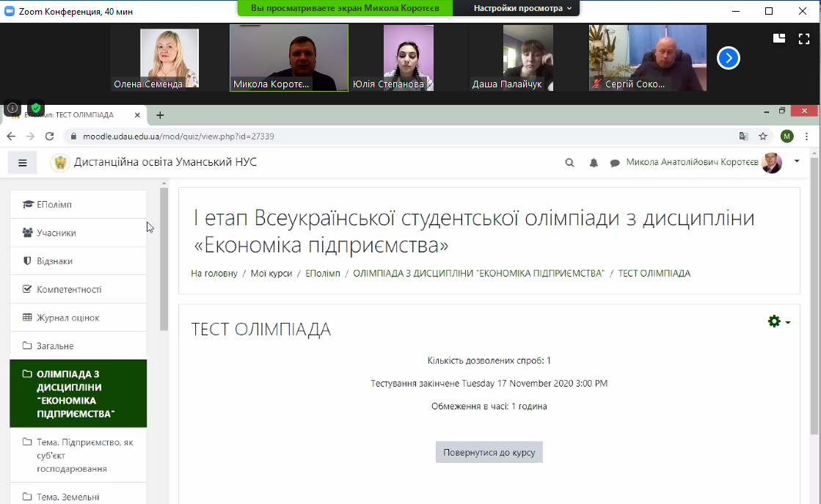Click the screen-sharing green banner
Screen dimensions: 821x504
[x=345, y=8]
